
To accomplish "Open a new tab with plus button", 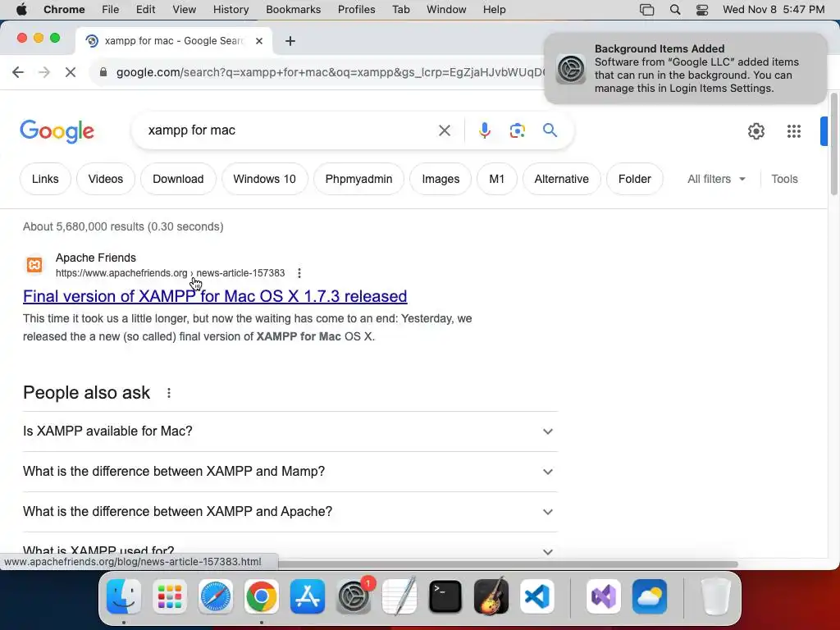I will pyautogui.click(x=290, y=41).
